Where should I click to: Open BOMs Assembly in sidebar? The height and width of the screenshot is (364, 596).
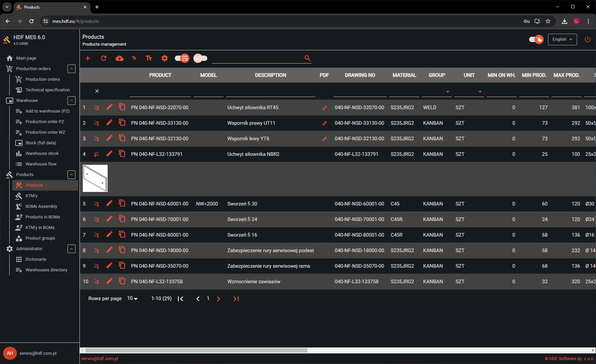(41, 206)
